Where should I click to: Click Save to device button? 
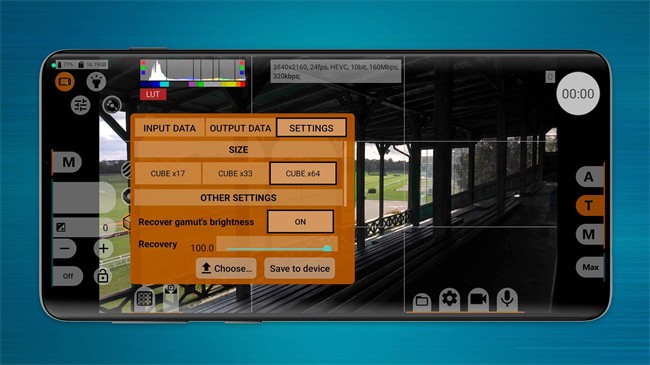click(x=300, y=268)
